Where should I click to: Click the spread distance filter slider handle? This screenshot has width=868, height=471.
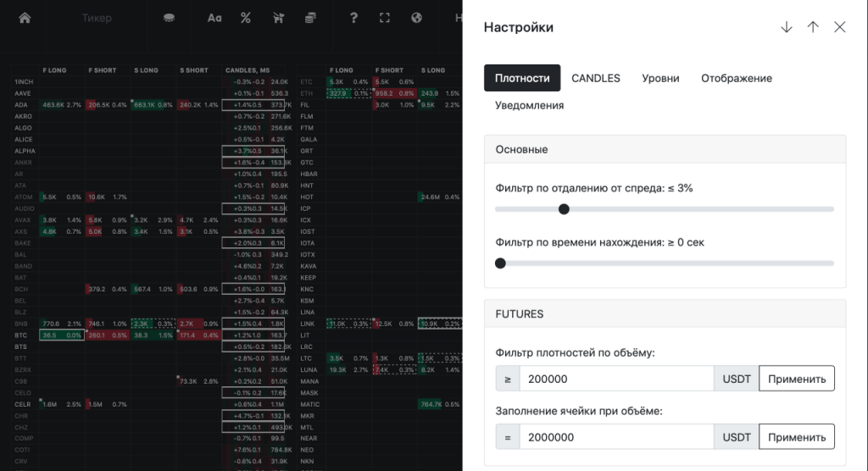564,209
